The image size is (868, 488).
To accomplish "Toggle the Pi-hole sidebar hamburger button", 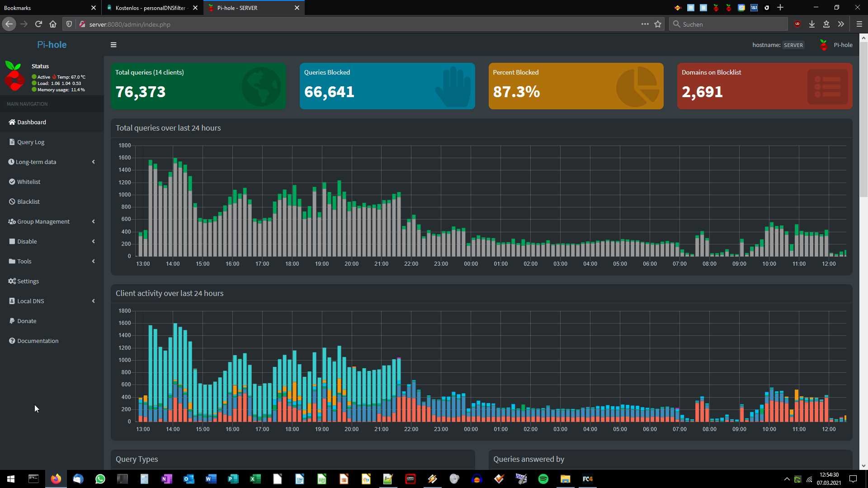I will (x=113, y=45).
